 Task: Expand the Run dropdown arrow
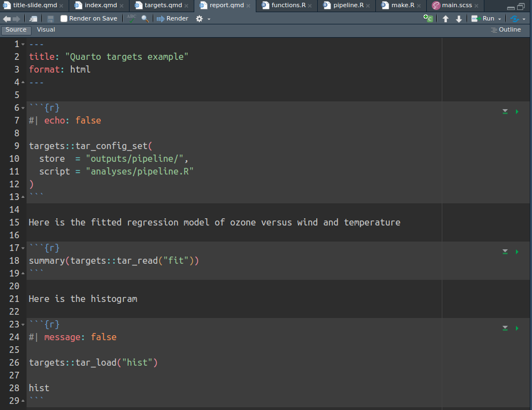(499, 19)
